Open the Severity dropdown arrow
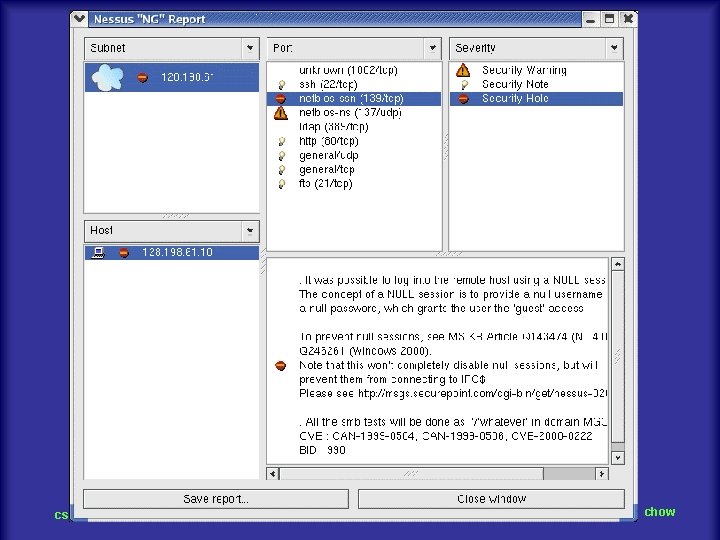The height and width of the screenshot is (540, 720). click(x=614, y=48)
